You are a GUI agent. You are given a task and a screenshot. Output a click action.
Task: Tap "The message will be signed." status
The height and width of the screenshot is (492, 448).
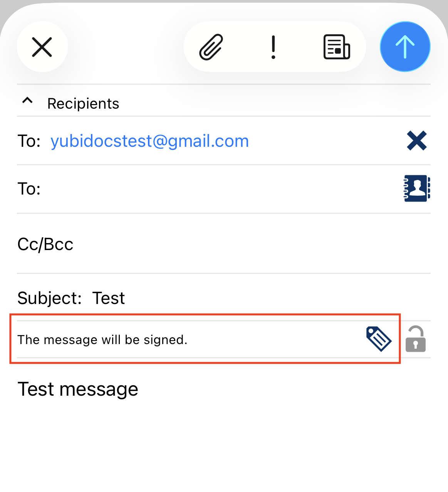[x=102, y=340]
